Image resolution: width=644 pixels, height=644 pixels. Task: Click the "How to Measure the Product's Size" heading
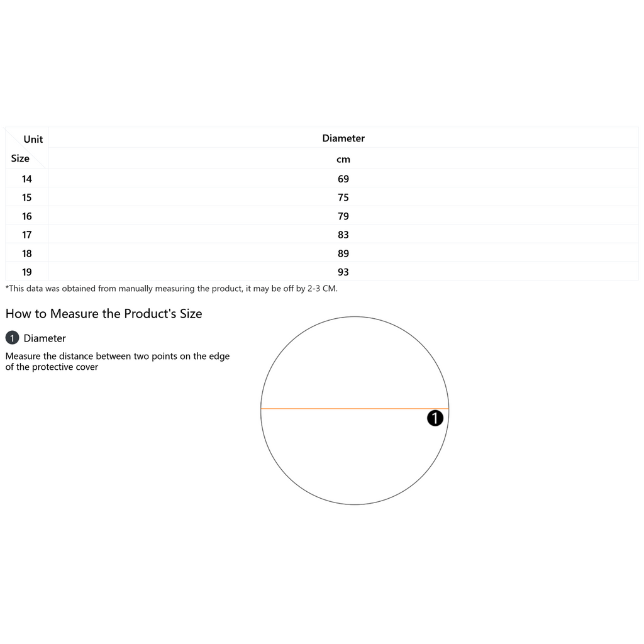click(104, 314)
